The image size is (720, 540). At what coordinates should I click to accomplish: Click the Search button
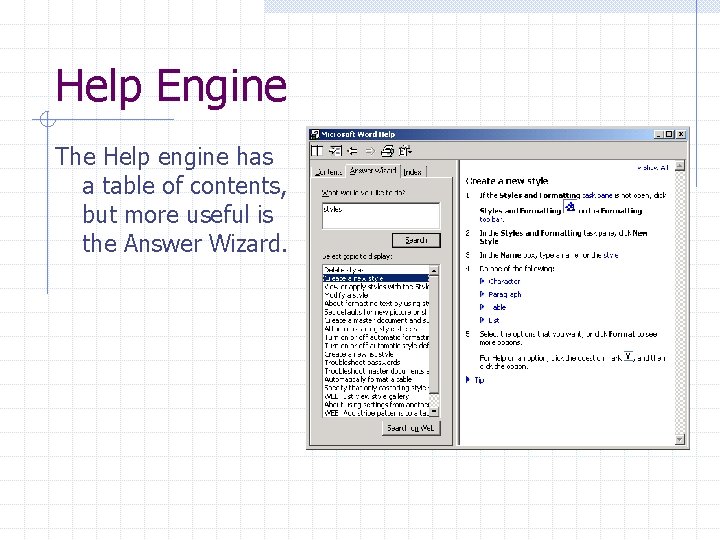416,240
